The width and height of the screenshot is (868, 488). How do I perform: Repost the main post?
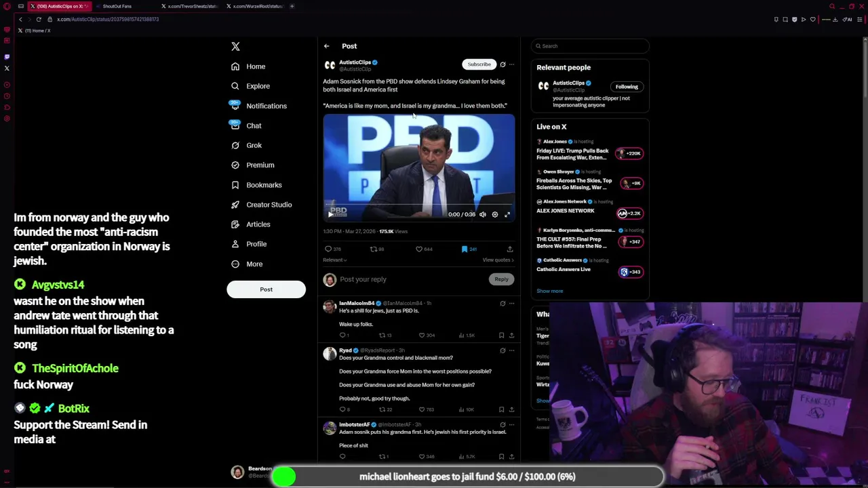[x=377, y=249]
